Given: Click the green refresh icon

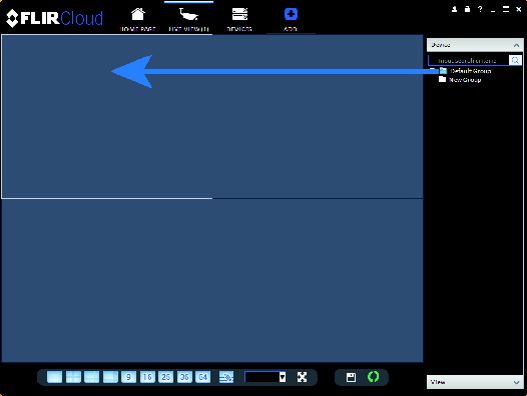Looking at the screenshot, I should pos(373,377).
